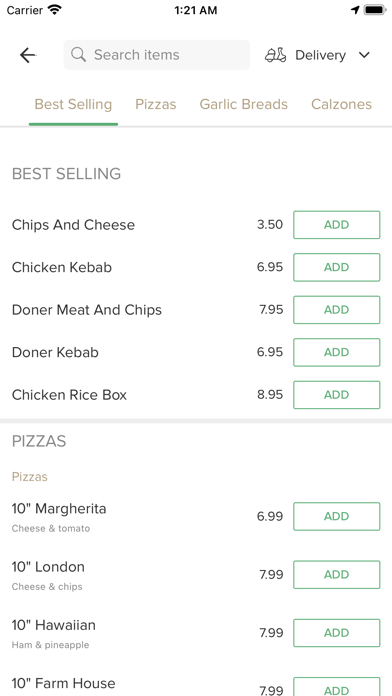Viewport: 392px width, 696px height.
Task: Tap the Wi-Fi status icon
Action: click(x=55, y=10)
